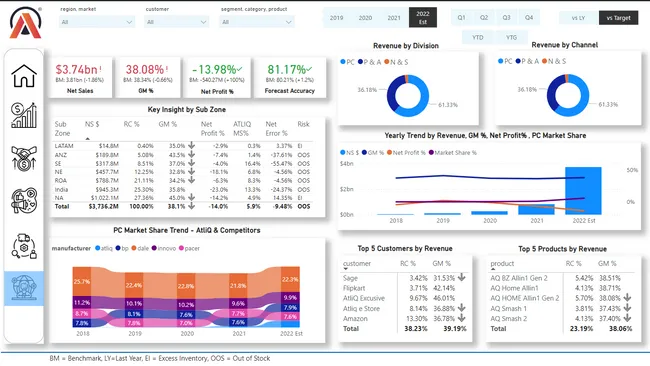Switch comparison to vs LY
Viewport: 650px width, 366px height.
coord(578,18)
